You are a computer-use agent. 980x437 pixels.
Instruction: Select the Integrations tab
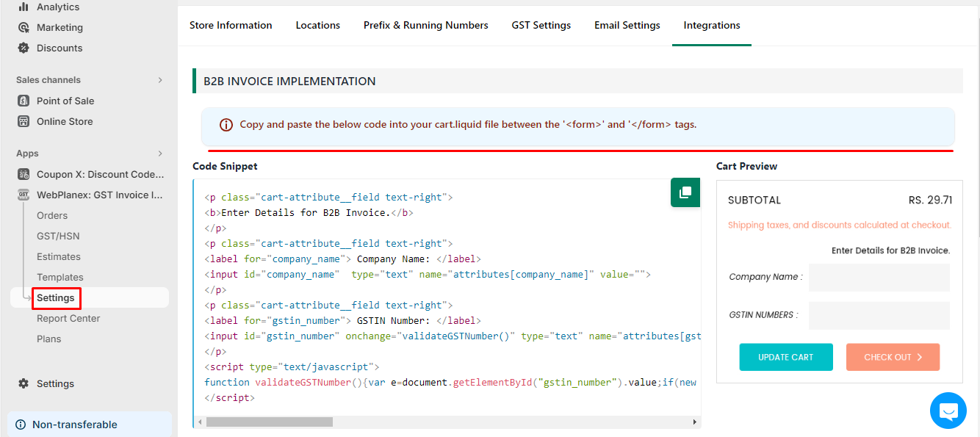coord(712,25)
